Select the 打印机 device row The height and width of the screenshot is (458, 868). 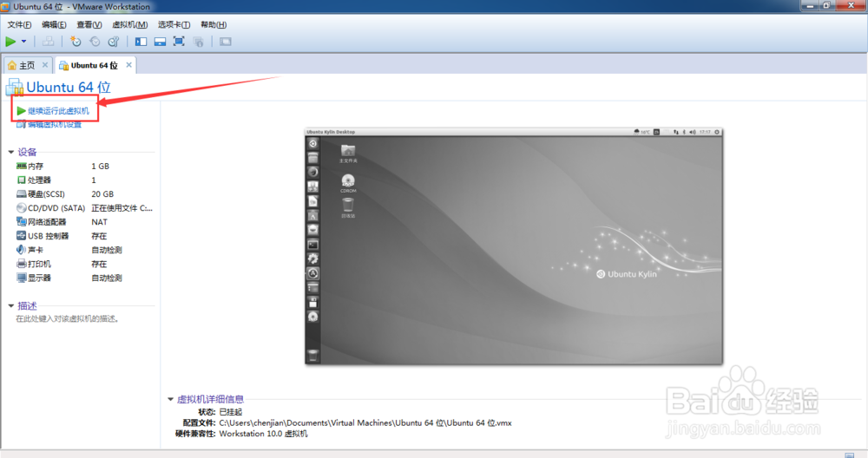point(85,264)
